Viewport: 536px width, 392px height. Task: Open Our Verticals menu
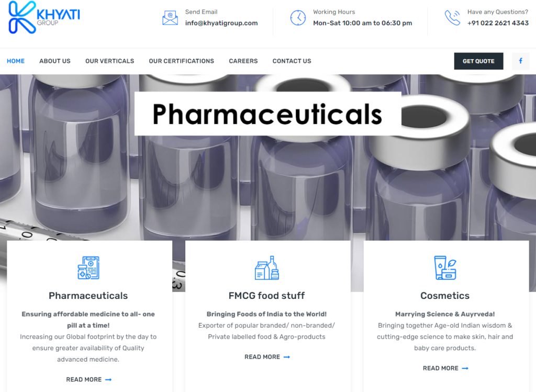(110, 61)
